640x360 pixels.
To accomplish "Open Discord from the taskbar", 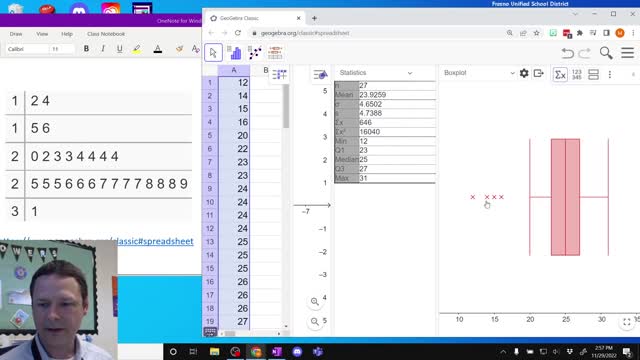I will click(297, 351).
